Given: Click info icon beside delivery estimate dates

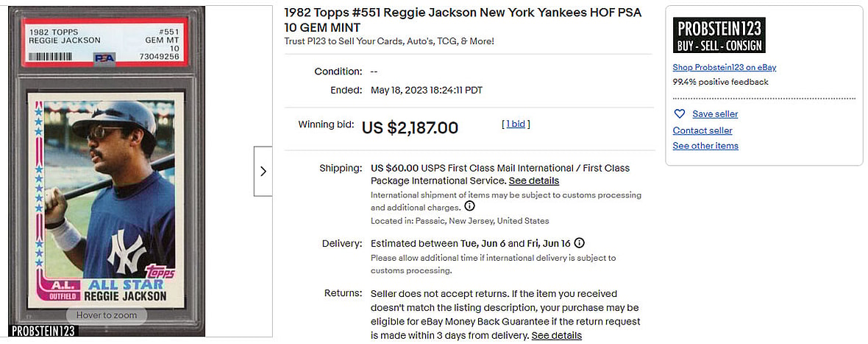Looking at the screenshot, I should coord(580,243).
